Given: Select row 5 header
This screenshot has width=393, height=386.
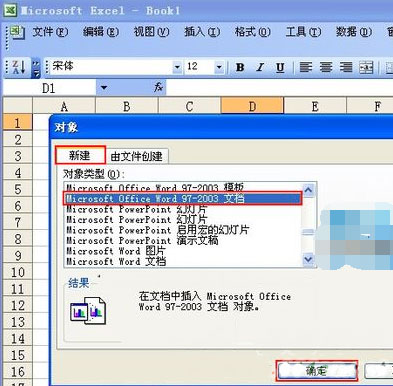Looking at the screenshot, I should point(18,189).
